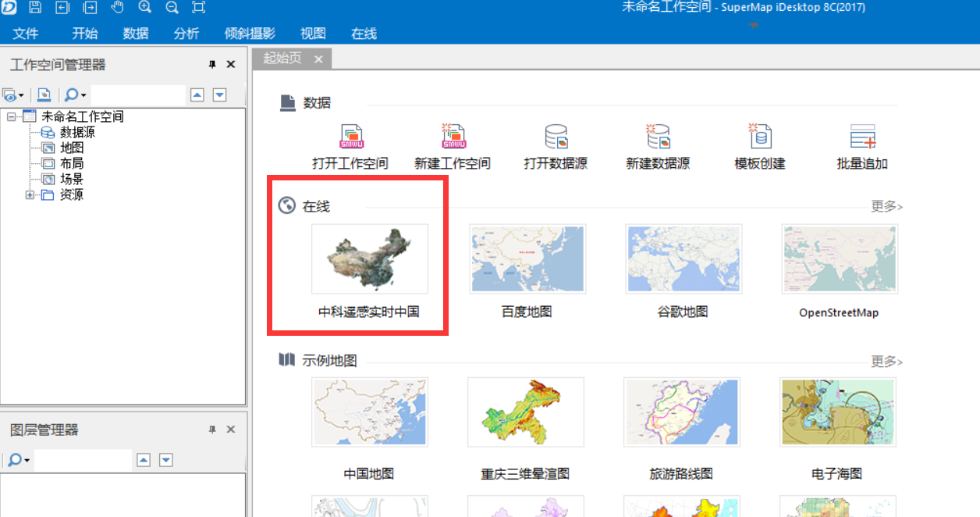Open the 视图 ribbon tab

coord(313,34)
